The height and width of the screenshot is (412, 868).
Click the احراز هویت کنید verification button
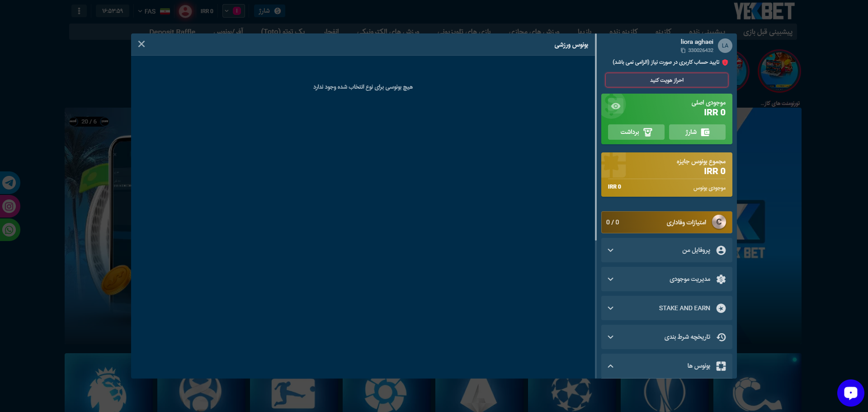point(666,81)
